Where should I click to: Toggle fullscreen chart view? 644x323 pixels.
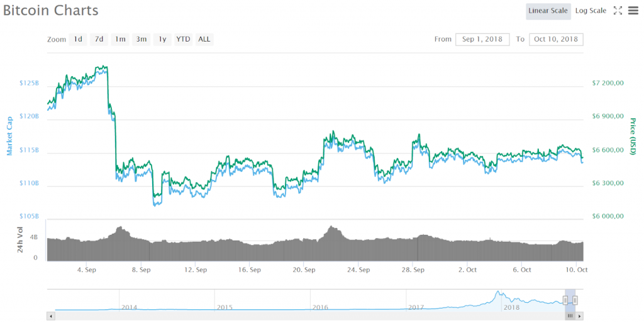point(618,11)
